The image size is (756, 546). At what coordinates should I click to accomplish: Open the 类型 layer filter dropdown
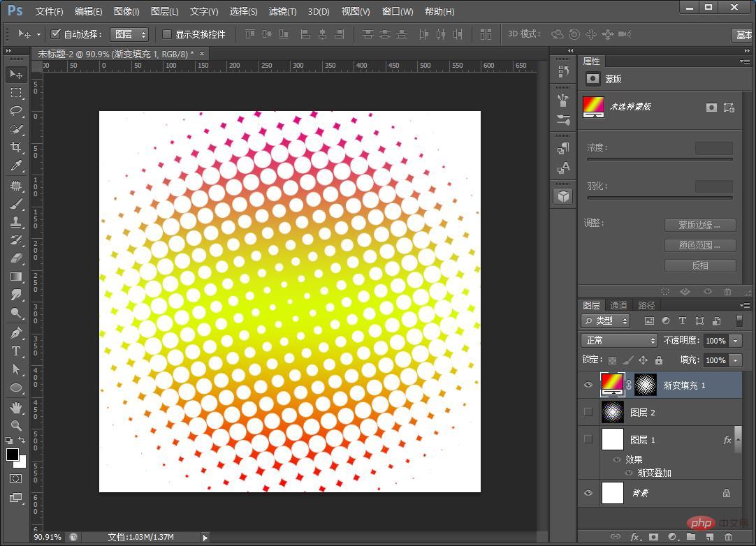[606, 320]
